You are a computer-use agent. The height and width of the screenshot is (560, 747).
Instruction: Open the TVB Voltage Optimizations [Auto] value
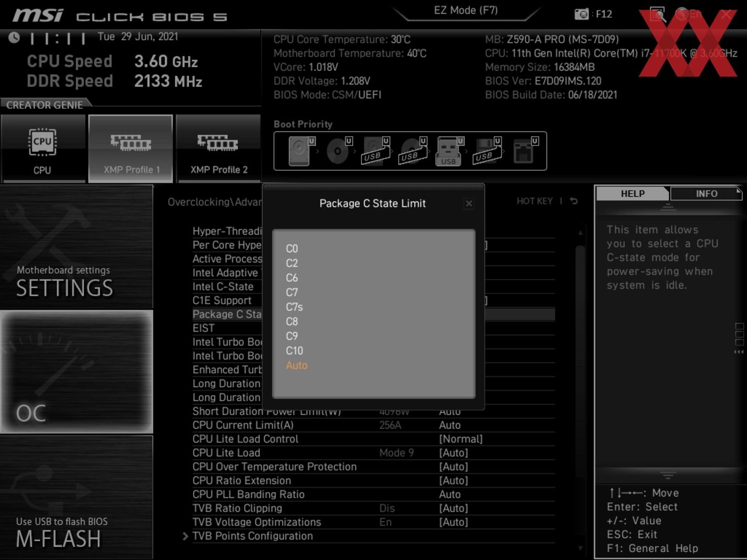(454, 522)
